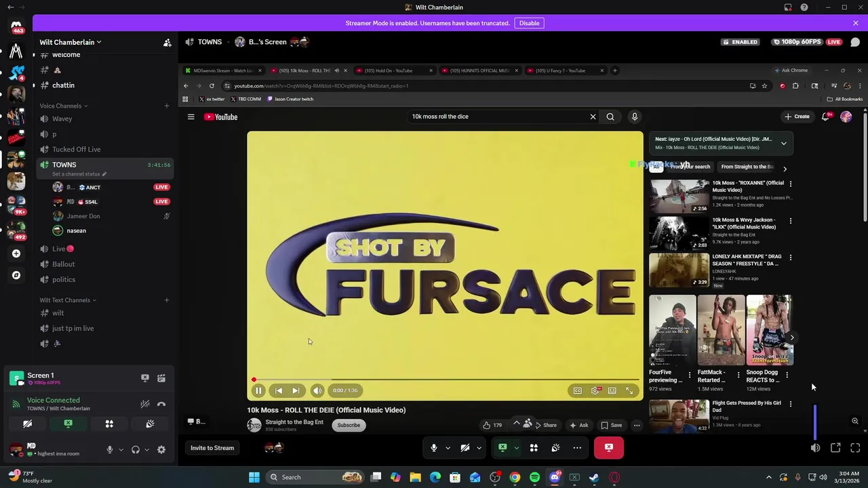
Task: Toggle noise suppression in Voice Connected panel
Action: pyautogui.click(x=144, y=404)
